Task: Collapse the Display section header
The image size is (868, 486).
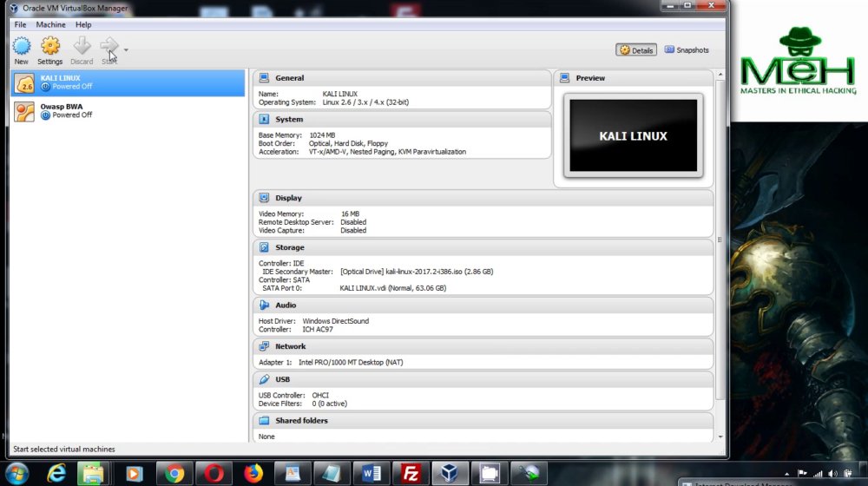Action: (483, 198)
